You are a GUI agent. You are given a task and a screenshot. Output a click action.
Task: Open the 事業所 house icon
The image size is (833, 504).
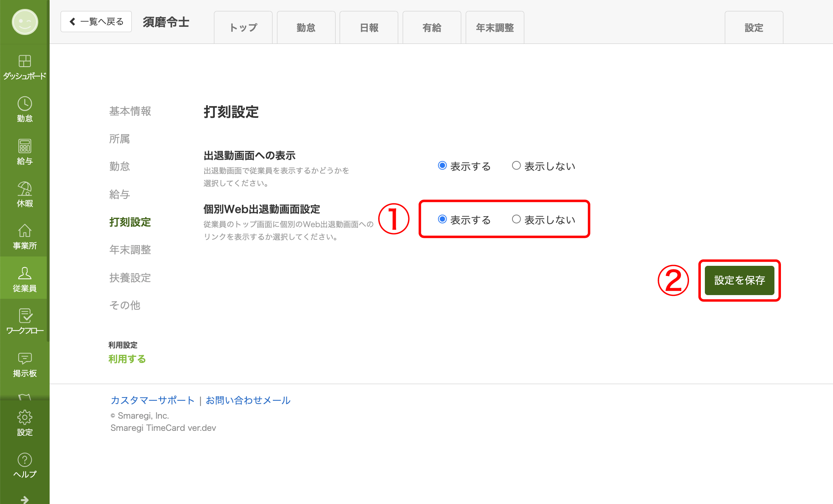pyautogui.click(x=24, y=231)
